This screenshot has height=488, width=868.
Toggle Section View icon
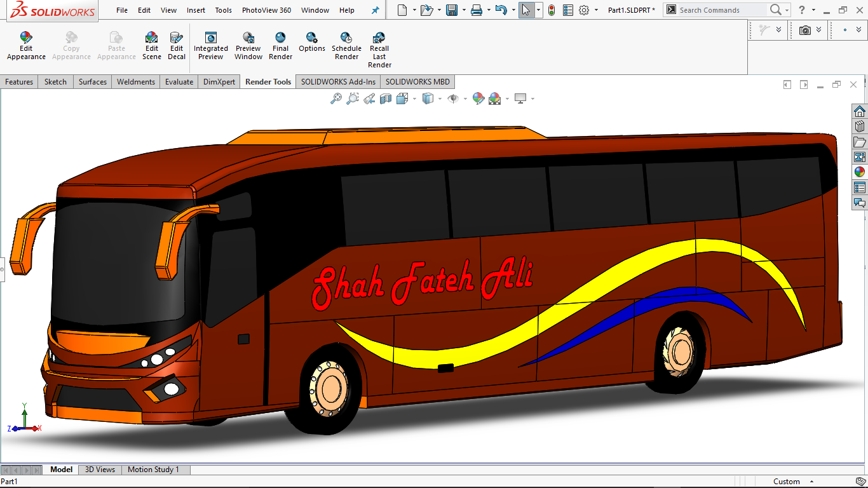click(386, 98)
